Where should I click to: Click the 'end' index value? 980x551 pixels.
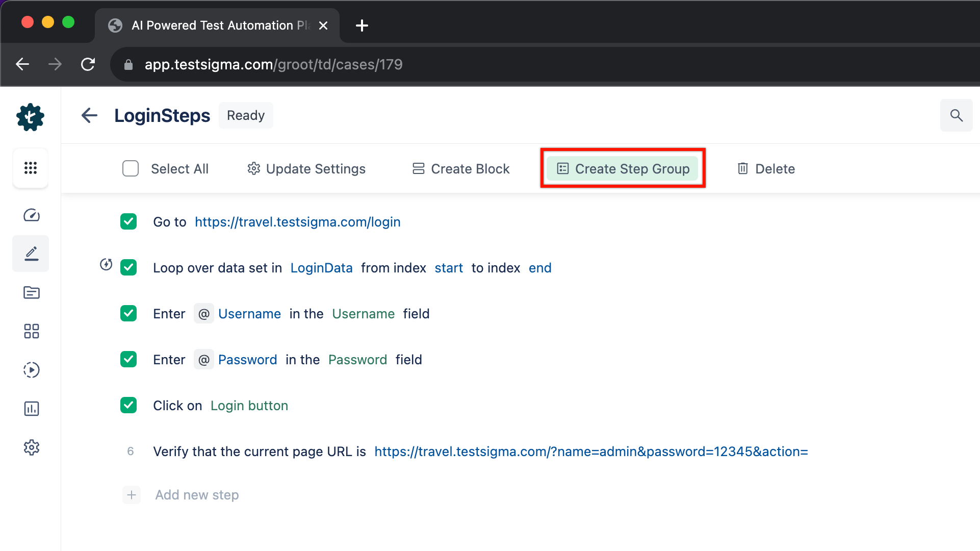tap(540, 268)
